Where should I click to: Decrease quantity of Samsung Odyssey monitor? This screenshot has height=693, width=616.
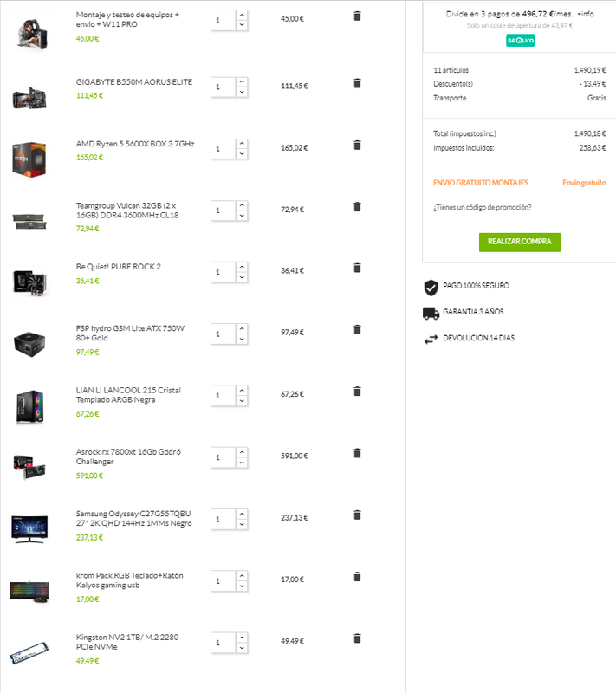[x=241, y=525]
